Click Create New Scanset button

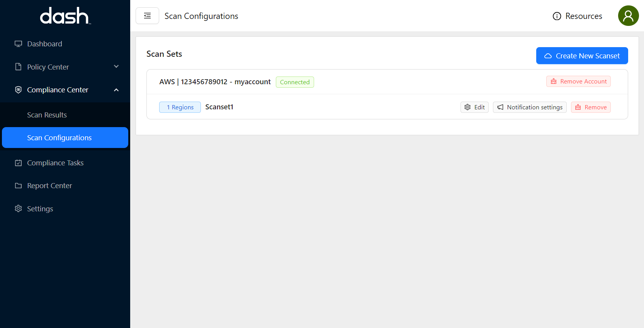[x=582, y=56]
